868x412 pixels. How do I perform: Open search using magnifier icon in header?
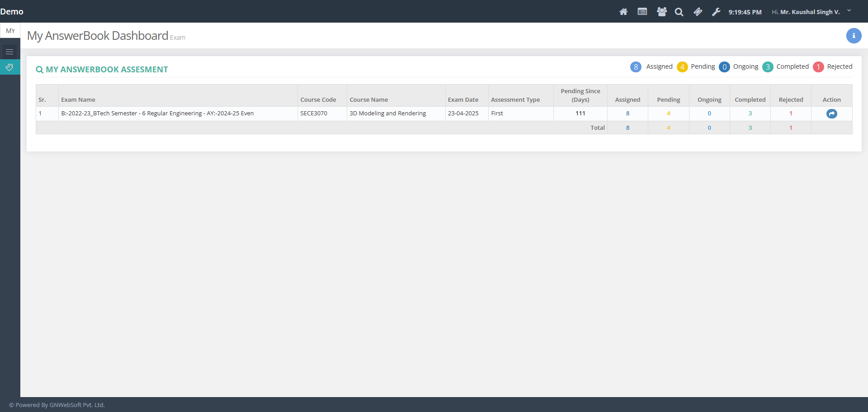click(x=679, y=12)
